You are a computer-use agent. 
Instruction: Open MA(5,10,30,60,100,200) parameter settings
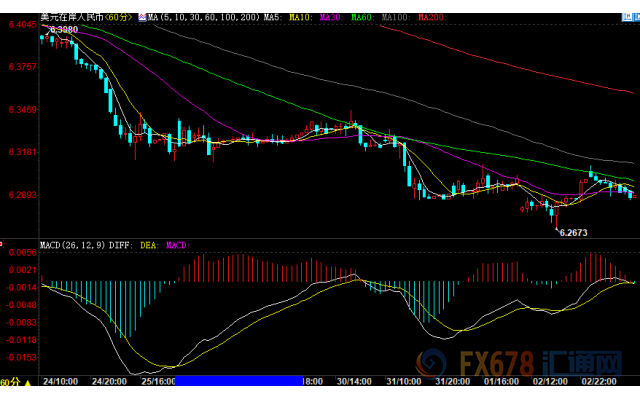coord(204,17)
